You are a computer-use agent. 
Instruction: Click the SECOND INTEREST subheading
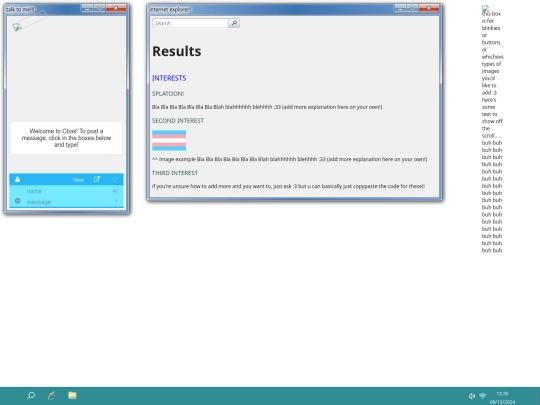[x=178, y=121]
